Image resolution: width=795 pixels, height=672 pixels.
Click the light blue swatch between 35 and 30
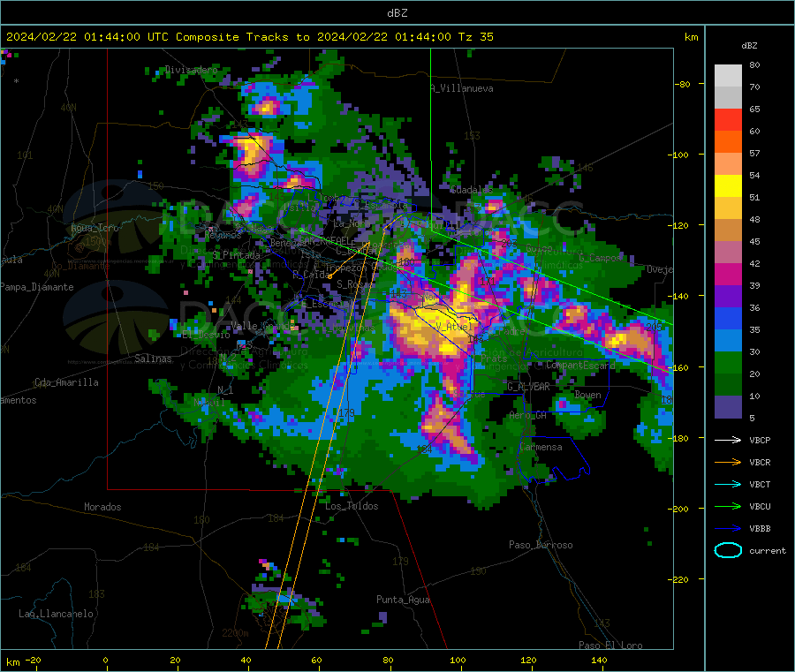pyautogui.click(x=728, y=341)
